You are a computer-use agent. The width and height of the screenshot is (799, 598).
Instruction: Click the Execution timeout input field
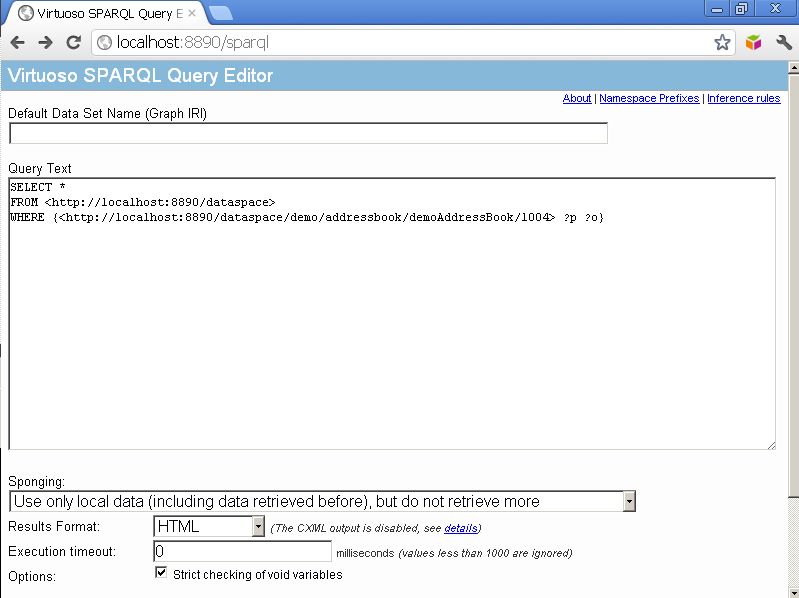tap(242, 551)
